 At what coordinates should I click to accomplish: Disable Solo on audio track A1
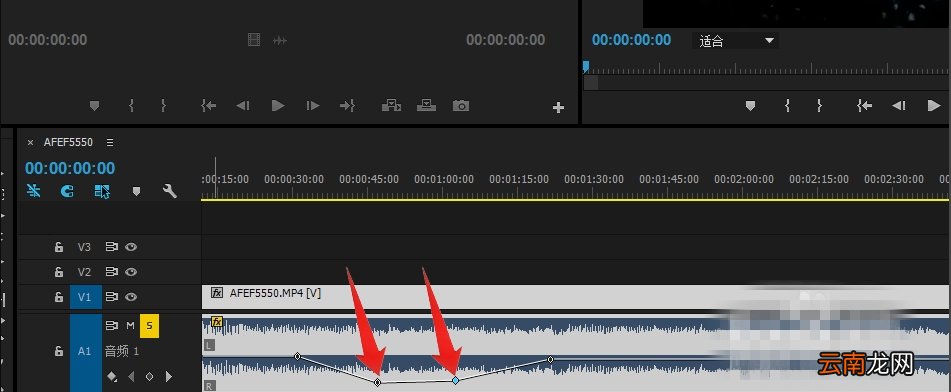[149, 326]
